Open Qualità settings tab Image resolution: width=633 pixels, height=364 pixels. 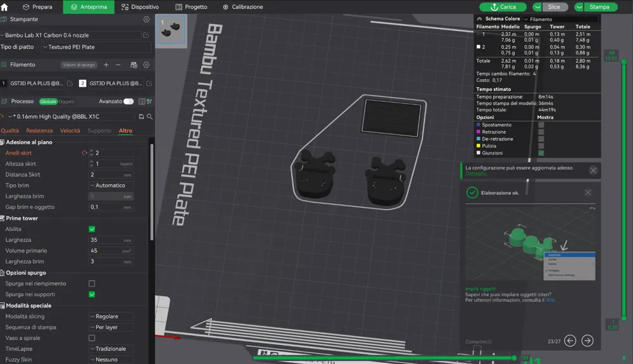(x=9, y=131)
